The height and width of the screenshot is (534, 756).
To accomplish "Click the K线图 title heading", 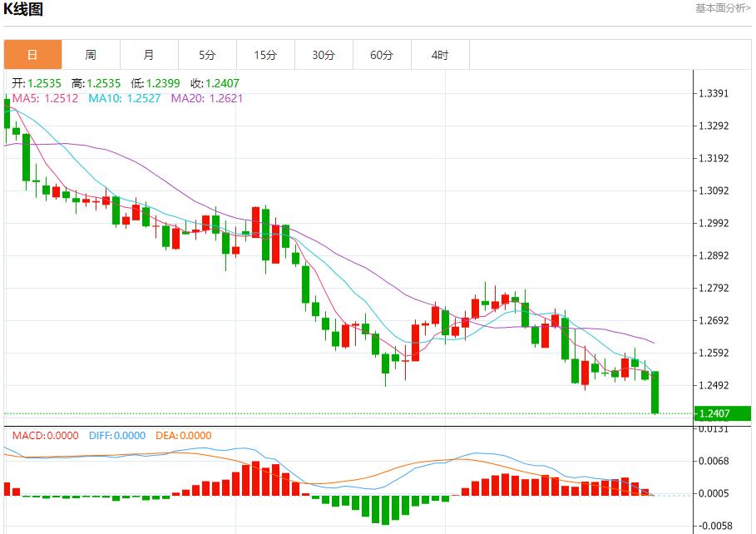I will (23, 10).
